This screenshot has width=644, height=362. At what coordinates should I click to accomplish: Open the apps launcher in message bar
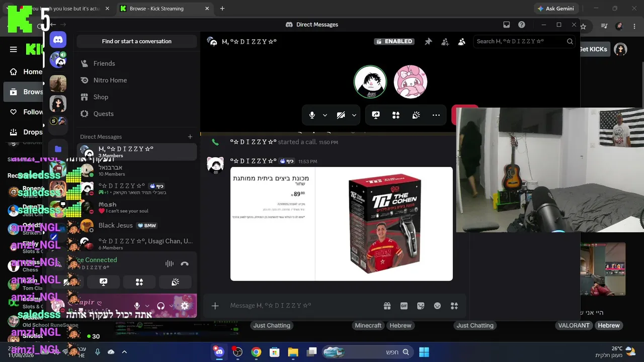[454, 306]
